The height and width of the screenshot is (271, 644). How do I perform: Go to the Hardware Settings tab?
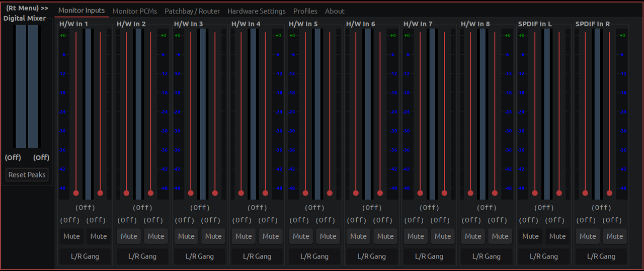point(257,11)
